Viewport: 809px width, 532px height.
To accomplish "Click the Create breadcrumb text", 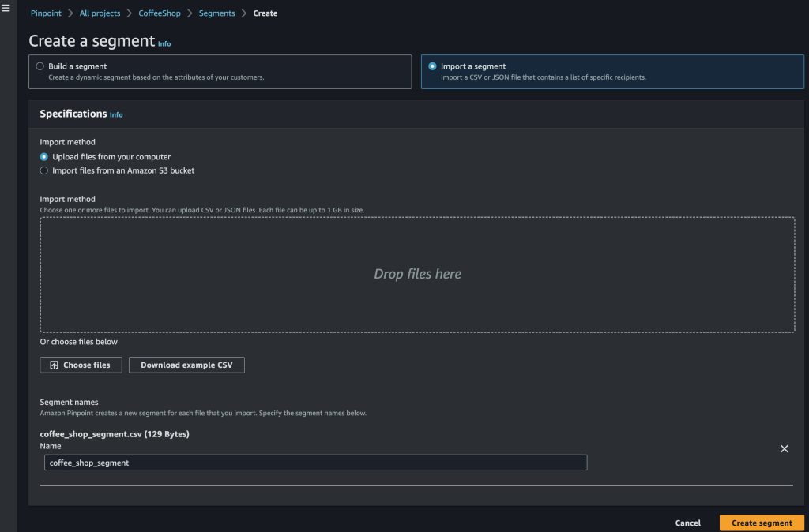I will (265, 13).
